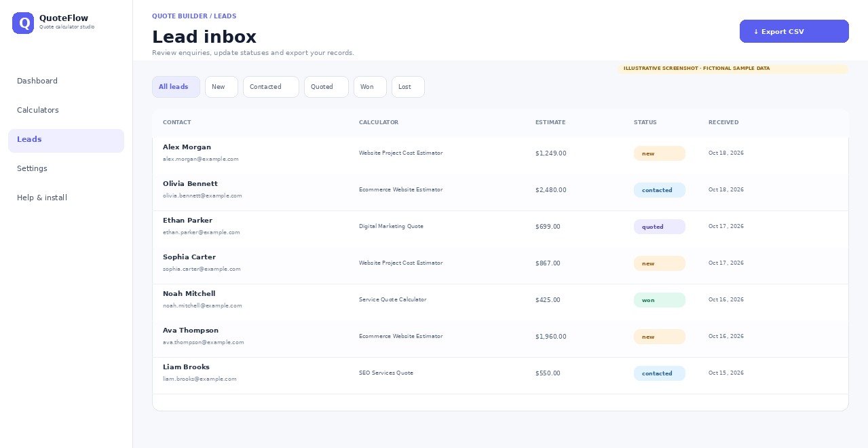Click the $1,960.00 estimate
The height and width of the screenshot is (448, 868).
point(551,337)
